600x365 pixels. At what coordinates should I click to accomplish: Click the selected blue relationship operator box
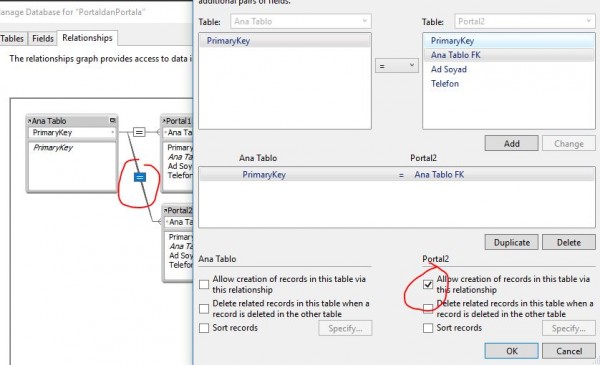coord(140,177)
